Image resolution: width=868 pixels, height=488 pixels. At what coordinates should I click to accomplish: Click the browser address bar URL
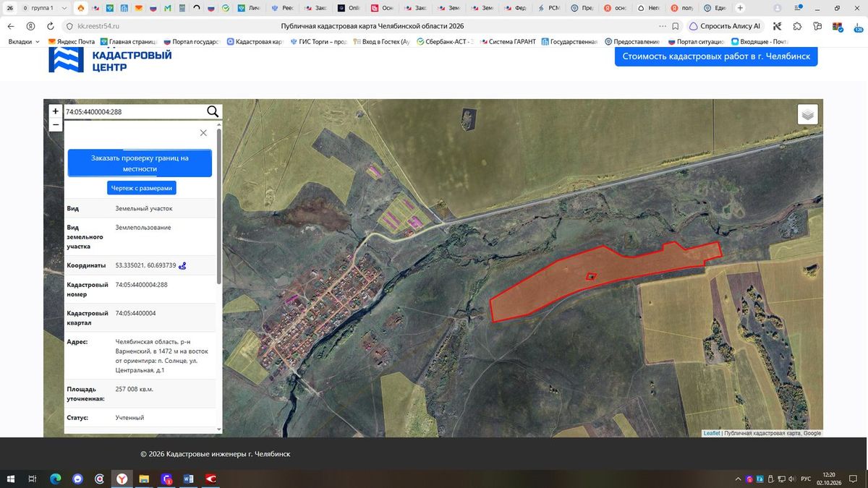[98, 26]
